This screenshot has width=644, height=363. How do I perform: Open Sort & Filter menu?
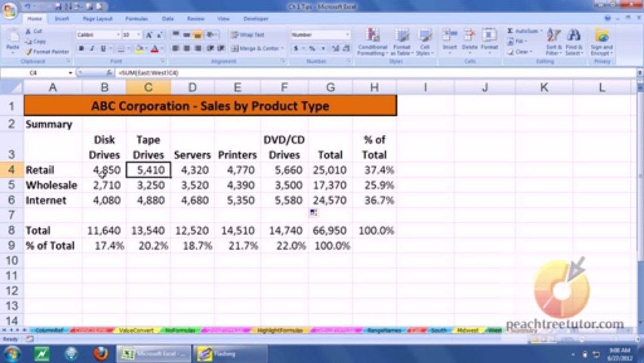click(x=553, y=41)
